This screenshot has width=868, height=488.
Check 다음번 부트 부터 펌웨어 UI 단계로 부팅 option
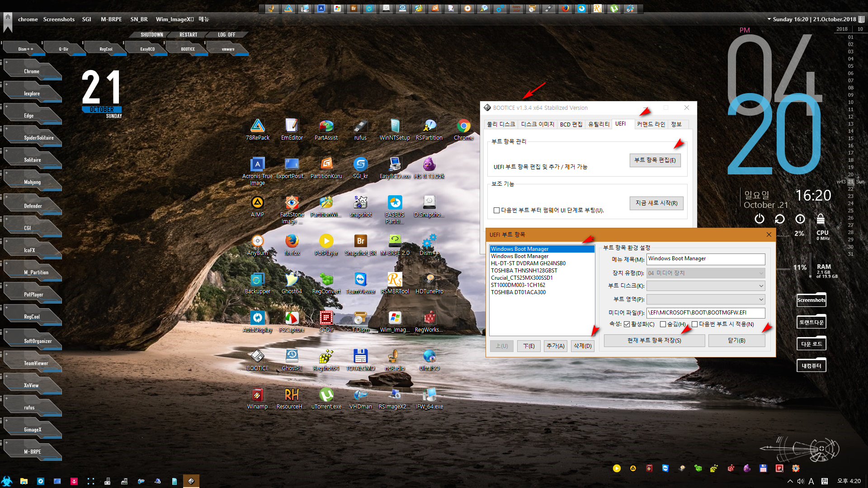pos(496,210)
